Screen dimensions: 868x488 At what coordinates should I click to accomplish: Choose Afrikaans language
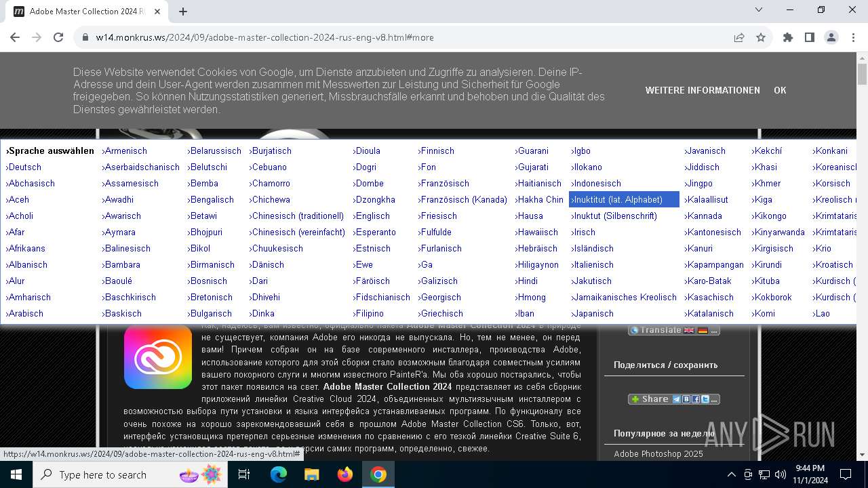coord(26,248)
